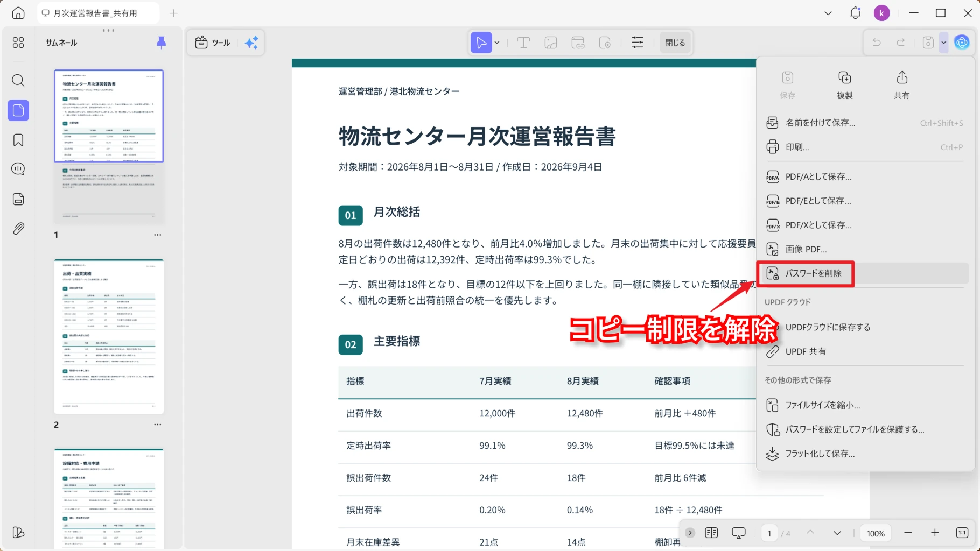Open the notifications bell
980x551 pixels.
(x=855, y=13)
